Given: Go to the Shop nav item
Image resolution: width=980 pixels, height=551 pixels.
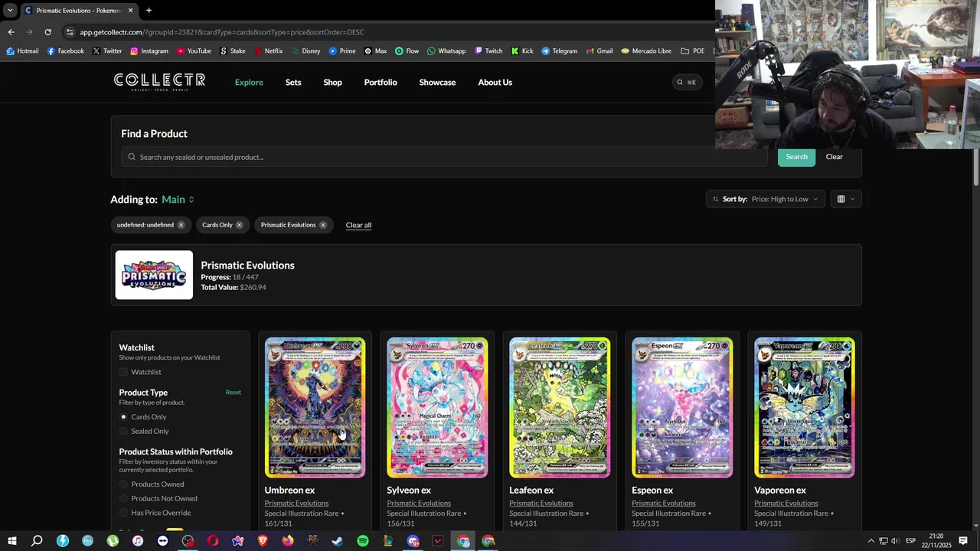Looking at the screenshot, I should click(332, 82).
